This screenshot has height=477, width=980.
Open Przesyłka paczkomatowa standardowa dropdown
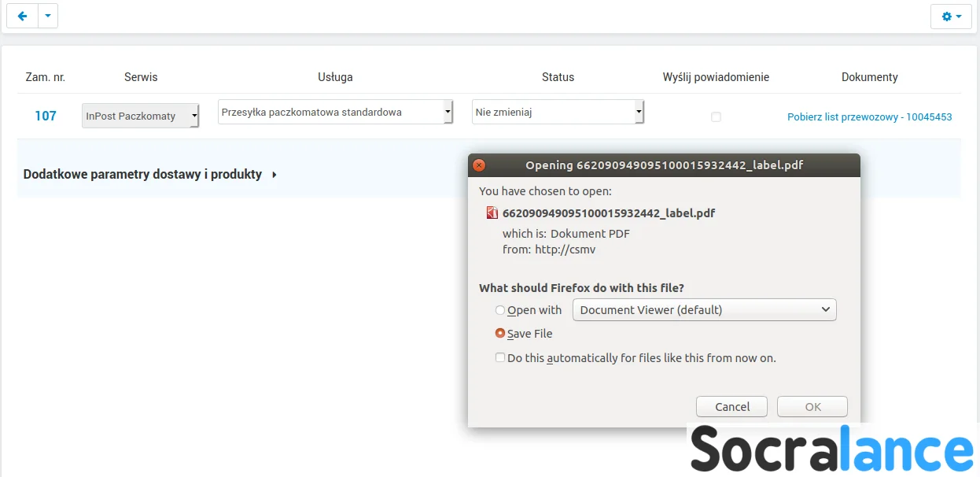[335, 113]
